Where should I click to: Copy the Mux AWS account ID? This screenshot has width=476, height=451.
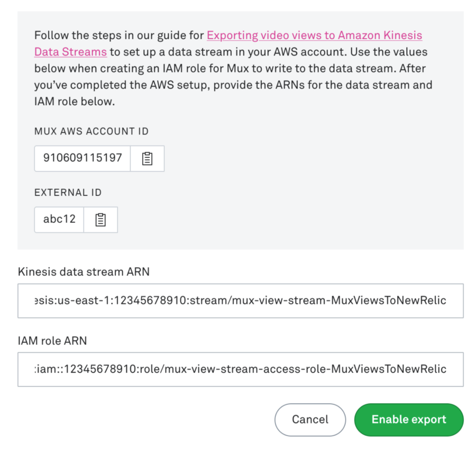click(x=147, y=158)
